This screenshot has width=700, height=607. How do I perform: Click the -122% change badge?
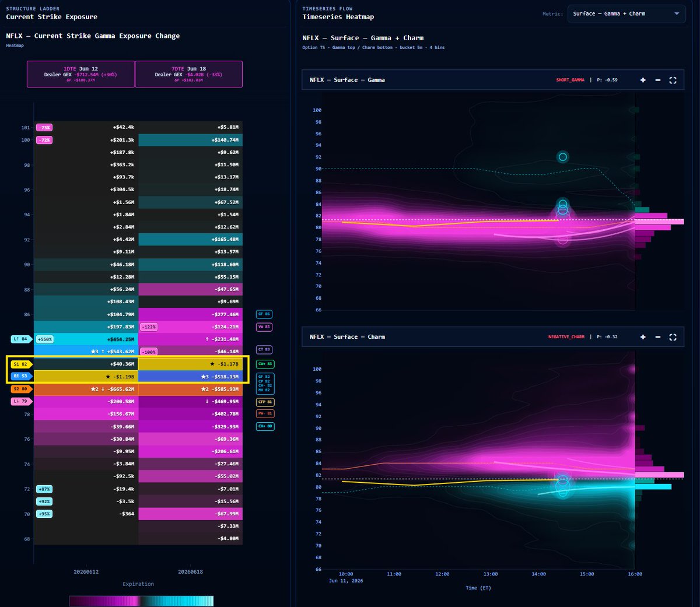pos(149,327)
